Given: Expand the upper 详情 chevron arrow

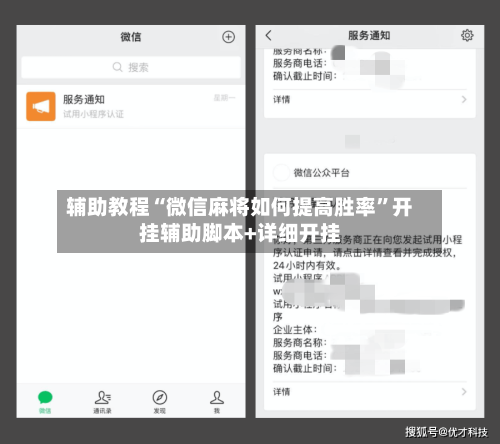Looking at the screenshot, I should pos(464,99).
